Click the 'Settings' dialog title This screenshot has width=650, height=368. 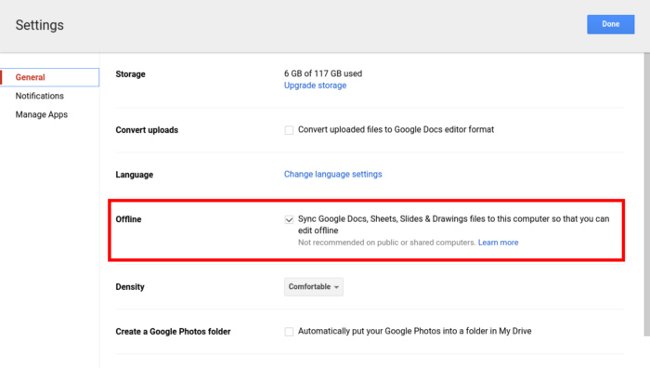pos(40,25)
